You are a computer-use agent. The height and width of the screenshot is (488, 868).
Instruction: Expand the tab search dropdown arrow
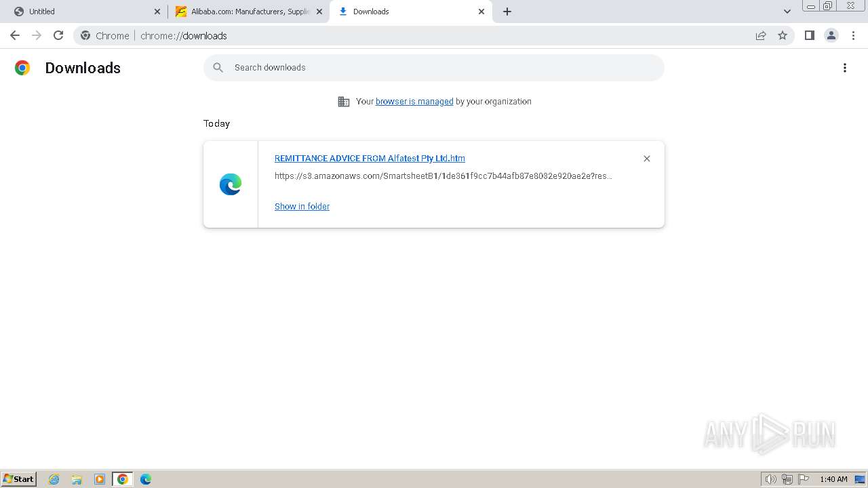coord(787,12)
